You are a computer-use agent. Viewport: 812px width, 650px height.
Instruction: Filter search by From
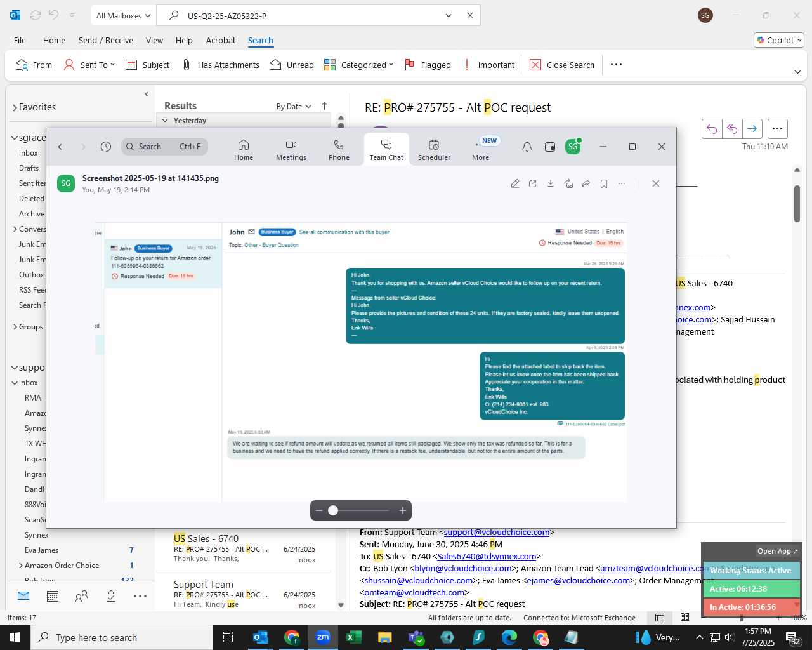[34, 65]
